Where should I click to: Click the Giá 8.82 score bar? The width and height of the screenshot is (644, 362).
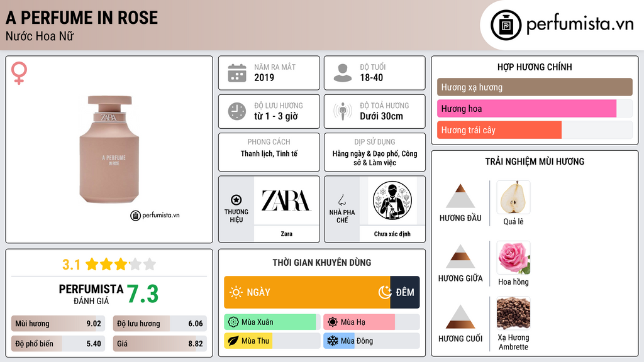[160, 344]
